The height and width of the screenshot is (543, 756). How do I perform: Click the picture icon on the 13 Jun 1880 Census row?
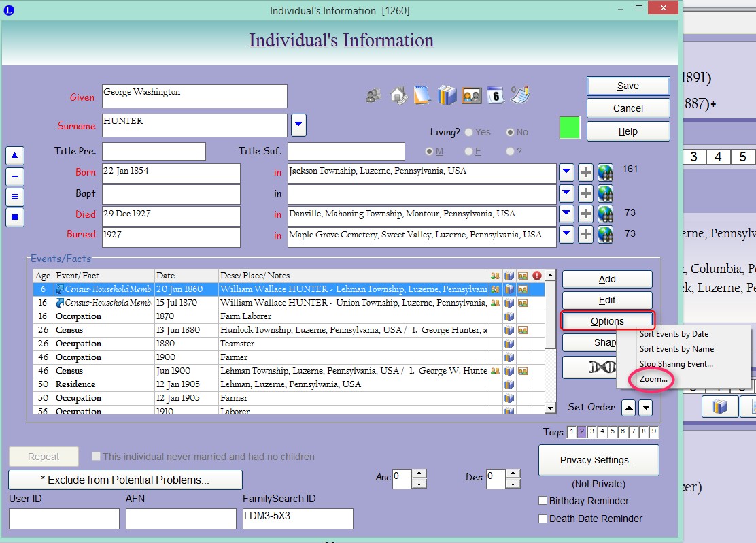click(523, 330)
